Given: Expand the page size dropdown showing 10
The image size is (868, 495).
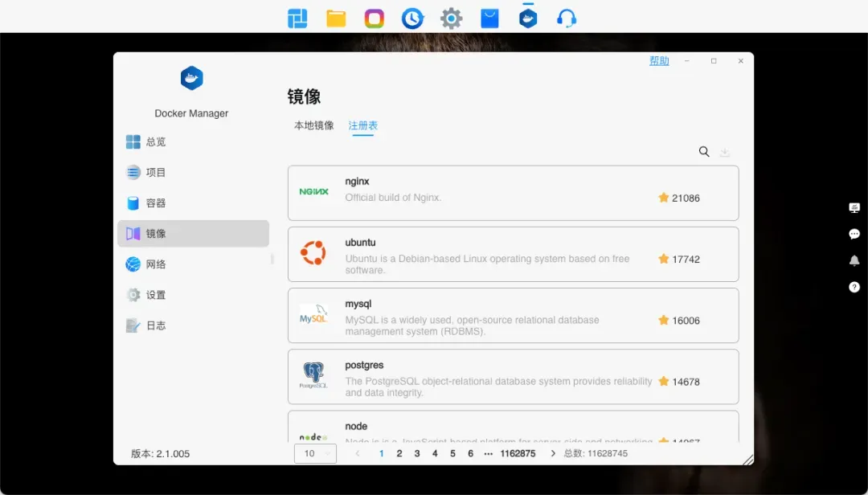Looking at the screenshot, I should 315,454.
